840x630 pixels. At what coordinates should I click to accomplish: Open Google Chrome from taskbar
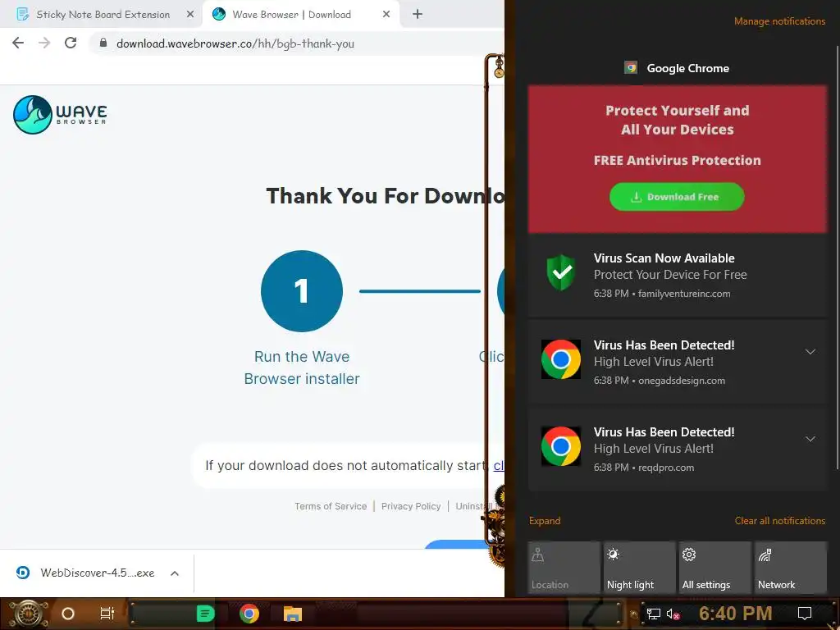pos(249,614)
